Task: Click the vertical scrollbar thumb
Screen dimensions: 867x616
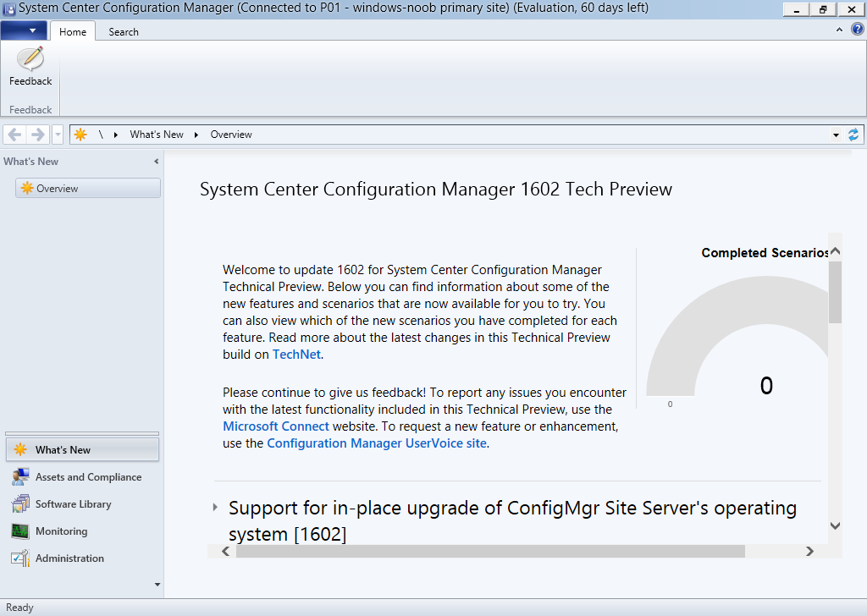Action: point(836,292)
